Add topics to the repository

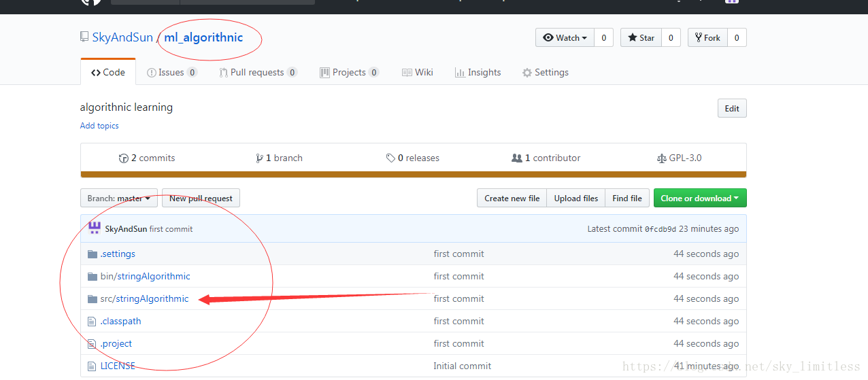click(x=99, y=126)
